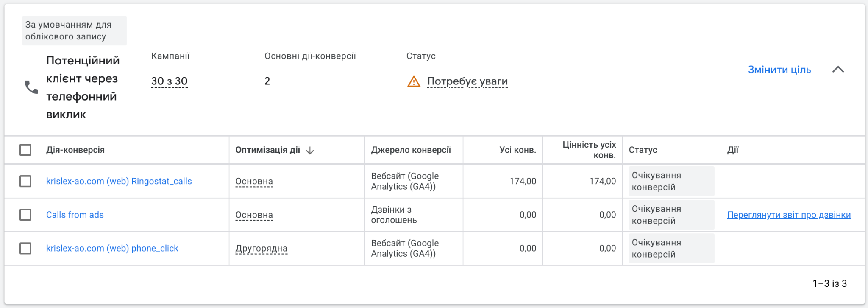Click the Очікування конверсій status for phone_click

[671, 248]
